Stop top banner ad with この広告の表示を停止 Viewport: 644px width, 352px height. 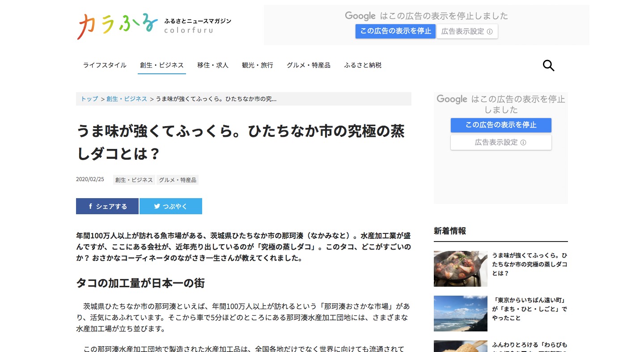click(395, 31)
